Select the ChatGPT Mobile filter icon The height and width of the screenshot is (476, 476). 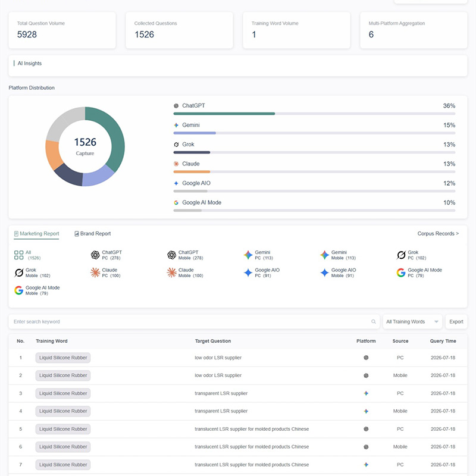(171, 255)
